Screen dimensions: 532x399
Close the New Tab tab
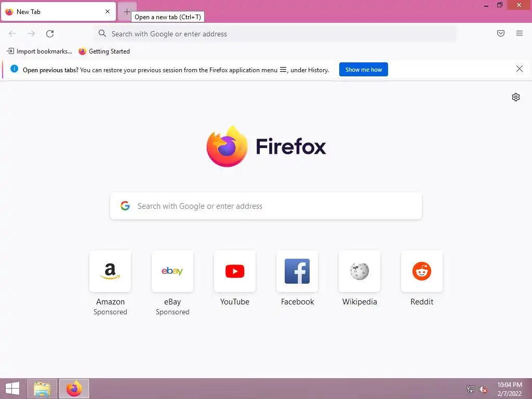point(108,11)
